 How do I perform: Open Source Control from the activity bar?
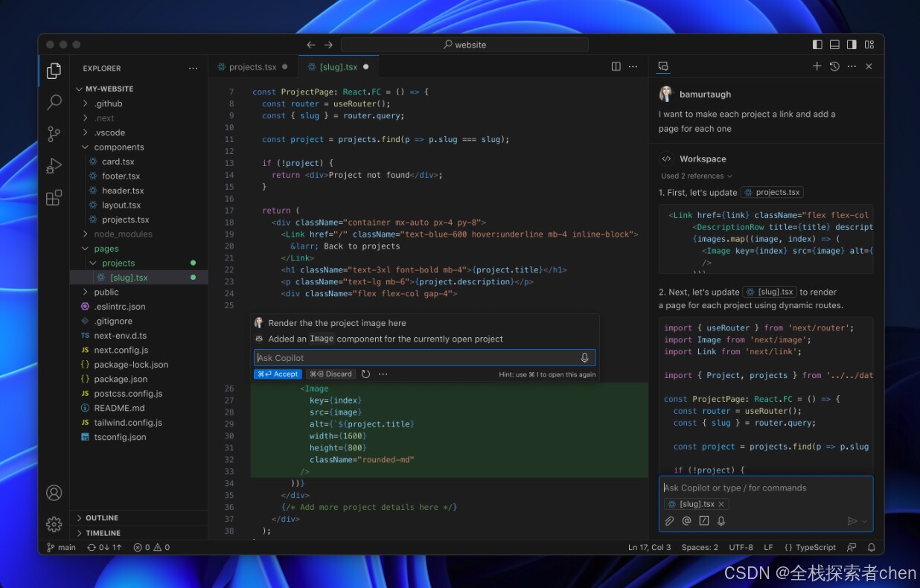[54, 134]
